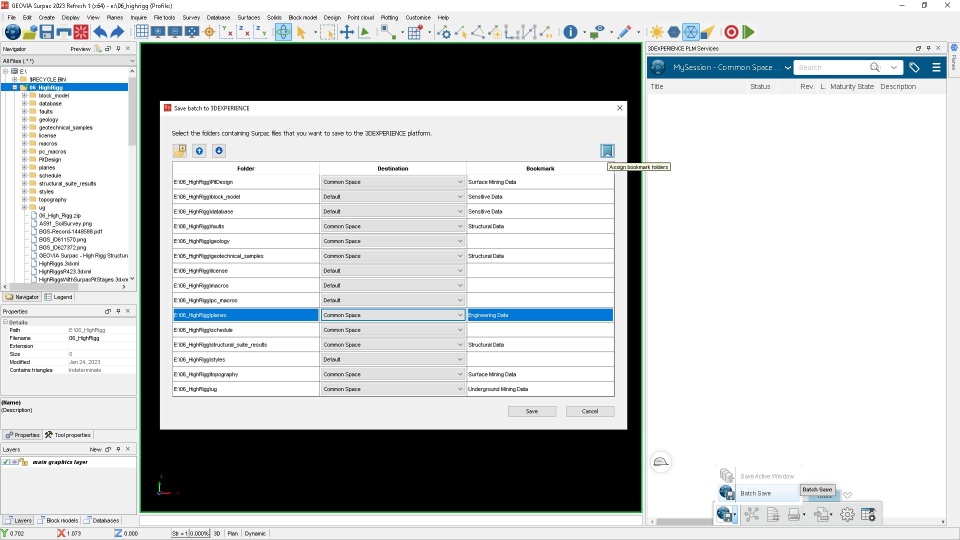Click the gear settings icon in PLM toolbar
The height and width of the screenshot is (540, 960).
(847, 515)
